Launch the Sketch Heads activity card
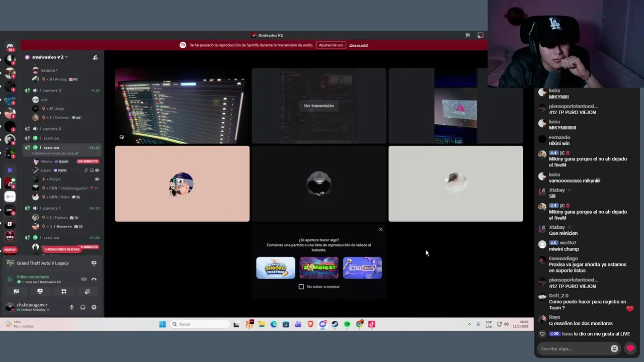 362,268
